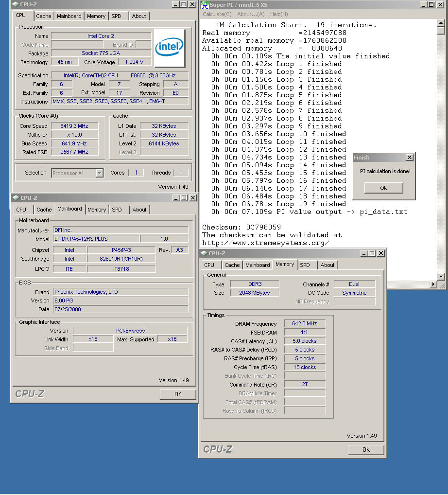Viewport: 448px width, 495px height.
Task: Click OK in the Finish dialog
Action: [x=383, y=188]
